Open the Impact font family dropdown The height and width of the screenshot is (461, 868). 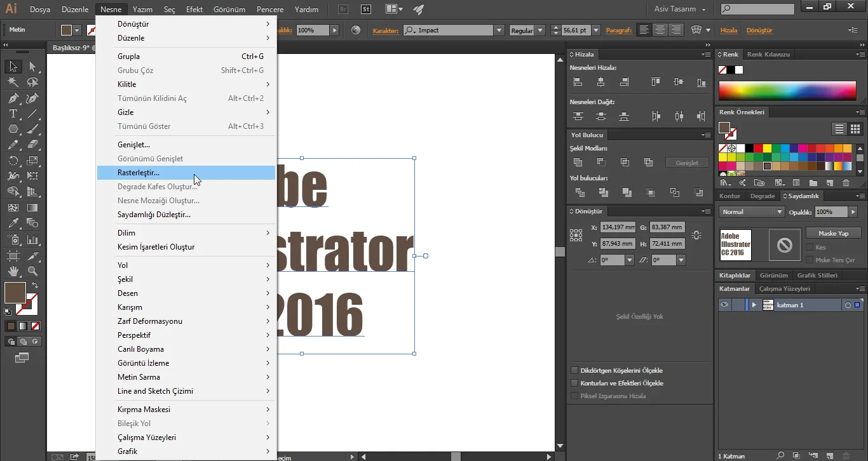click(x=499, y=30)
